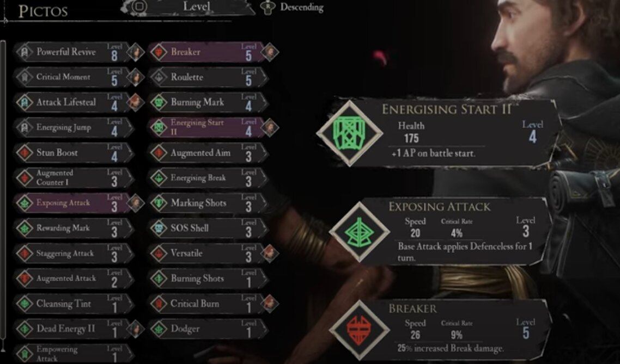Click the Stun Boost red diamond icon
This screenshot has width=620, height=364.
click(x=25, y=152)
